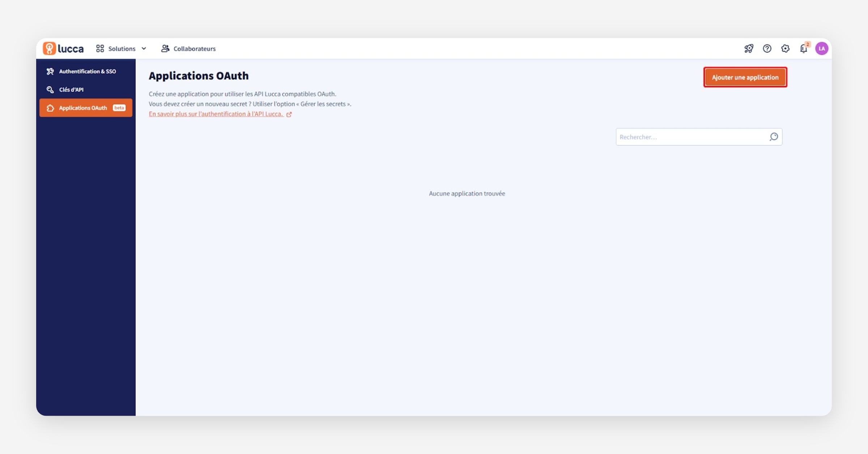Viewport: 868px width, 454px height.
Task: Click the Solutions grid icon
Action: 100,49
